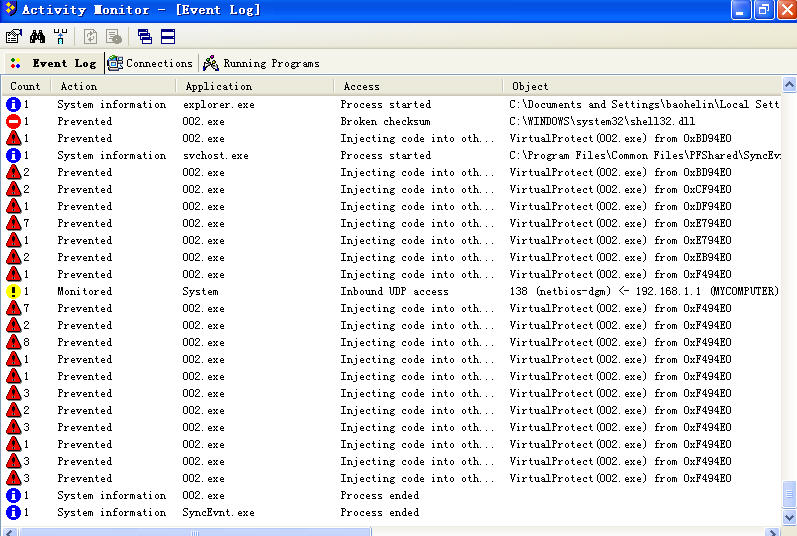Click the tile windows horizontally icon
Screen dimensions: 797x536
click(x=168, y=37)
